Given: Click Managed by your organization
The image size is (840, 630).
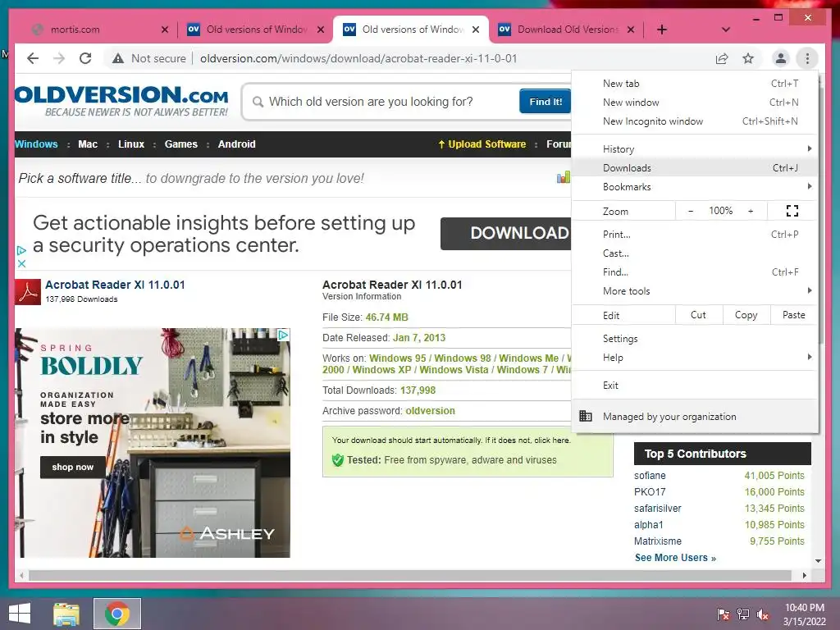Looking at the screenshot, I should click(695, 416).
